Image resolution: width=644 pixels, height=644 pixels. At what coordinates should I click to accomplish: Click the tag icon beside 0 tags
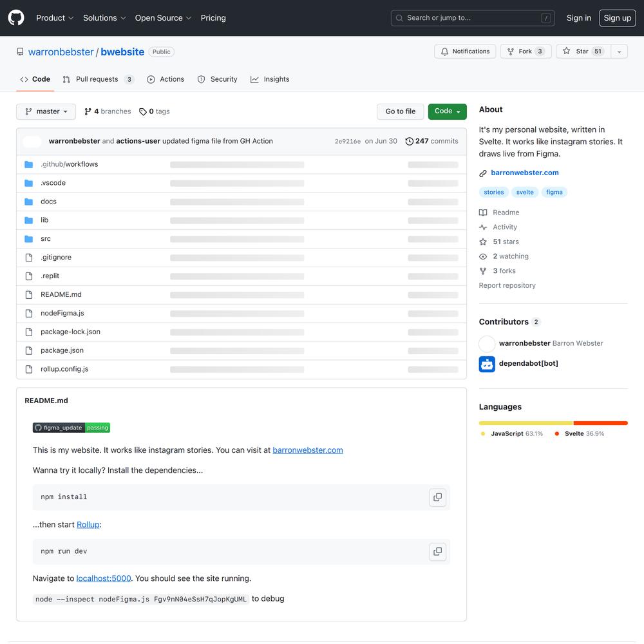coord(142,111)
